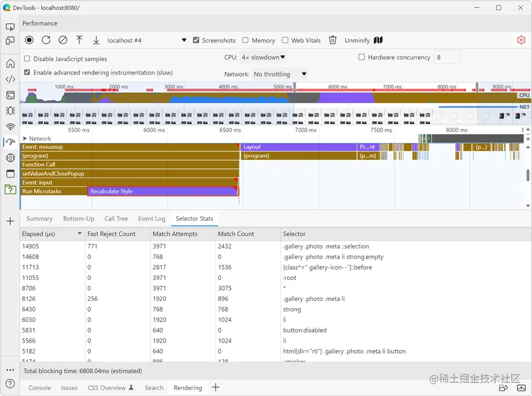Enable the Memory checkbox
The image size is (532, 396).
coord(246,40)
